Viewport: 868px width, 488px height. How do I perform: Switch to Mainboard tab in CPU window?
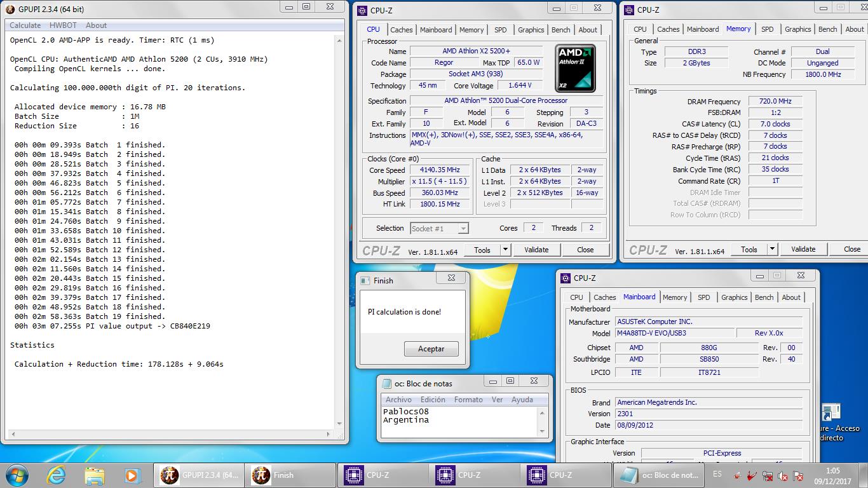point(436,30)
